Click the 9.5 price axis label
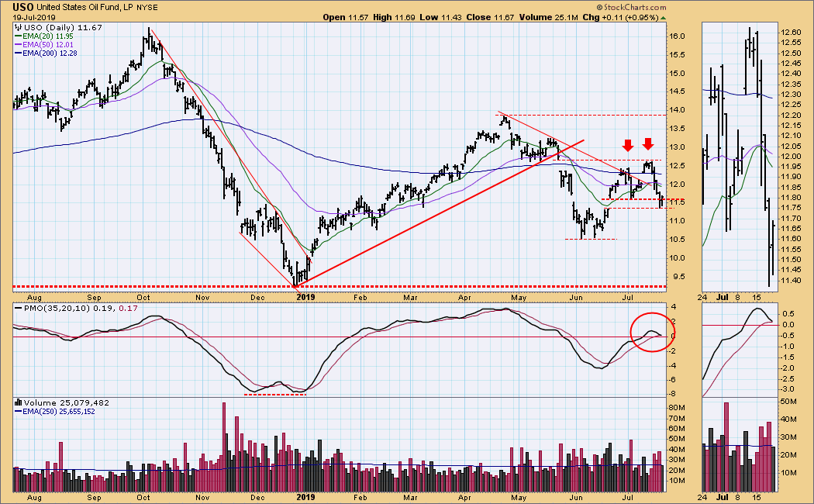 (x=677, y=277)
